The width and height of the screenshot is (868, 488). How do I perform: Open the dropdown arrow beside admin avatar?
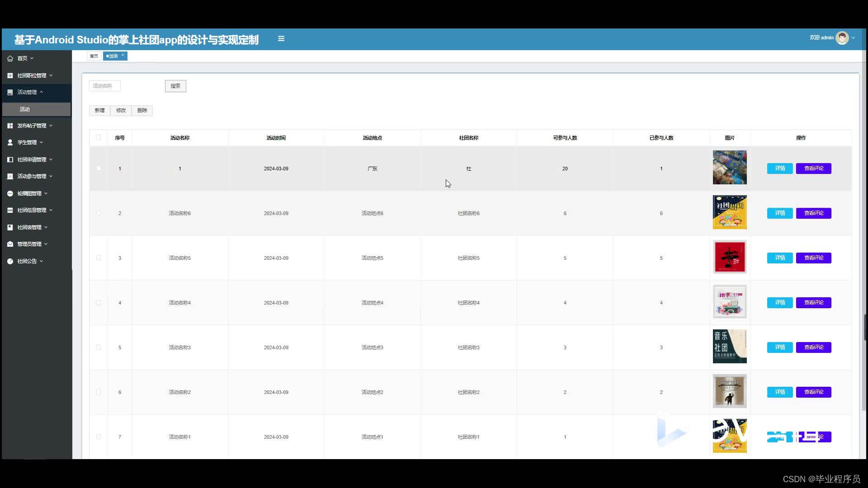point(853,38)
